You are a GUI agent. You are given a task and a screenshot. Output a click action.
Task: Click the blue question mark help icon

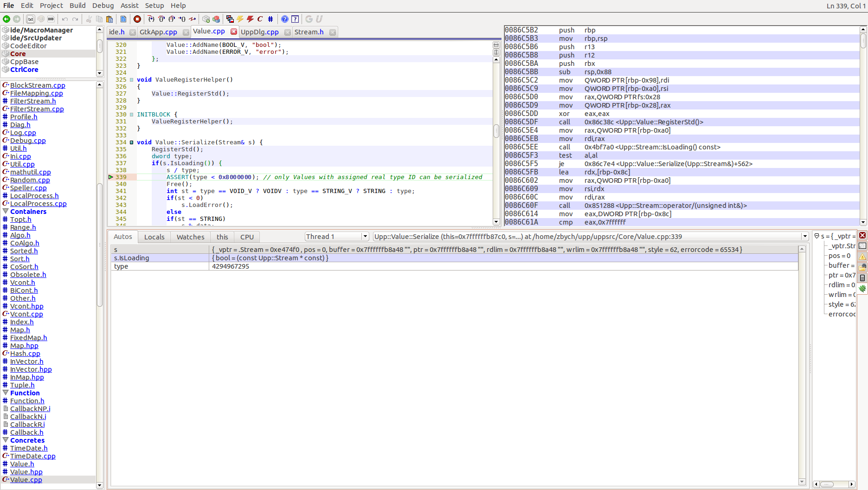point(285,19)
